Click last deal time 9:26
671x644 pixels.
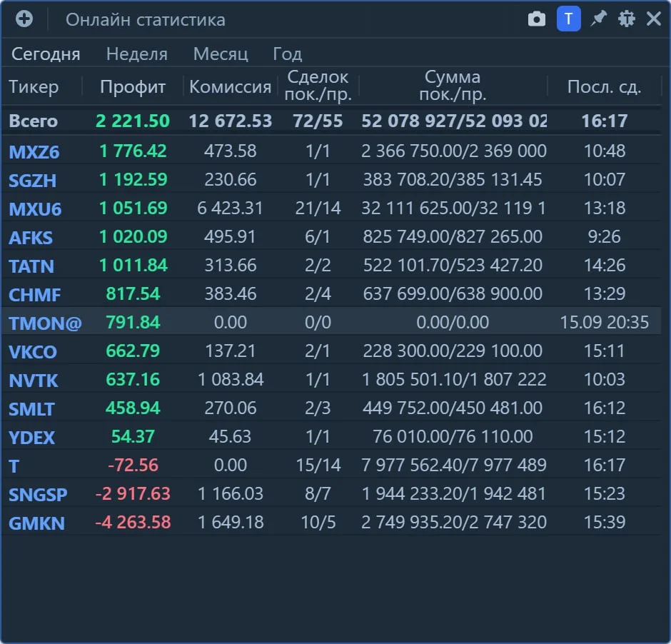coord(604,236)
